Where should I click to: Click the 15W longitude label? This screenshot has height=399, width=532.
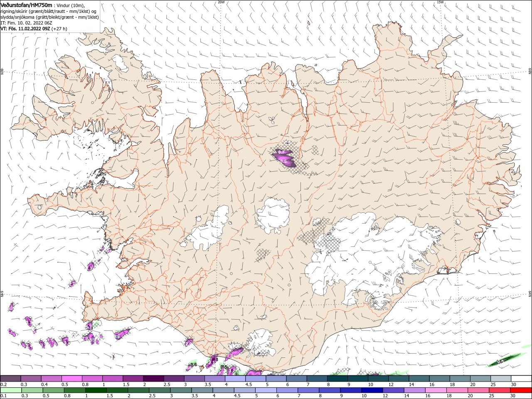click(440, 2)
